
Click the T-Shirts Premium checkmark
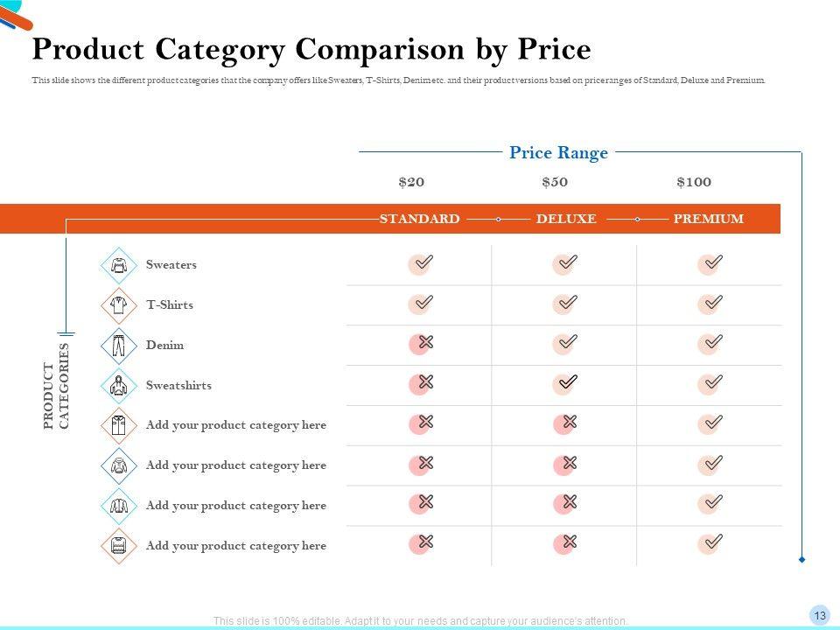pyautogui.click(x=710, y=304)
